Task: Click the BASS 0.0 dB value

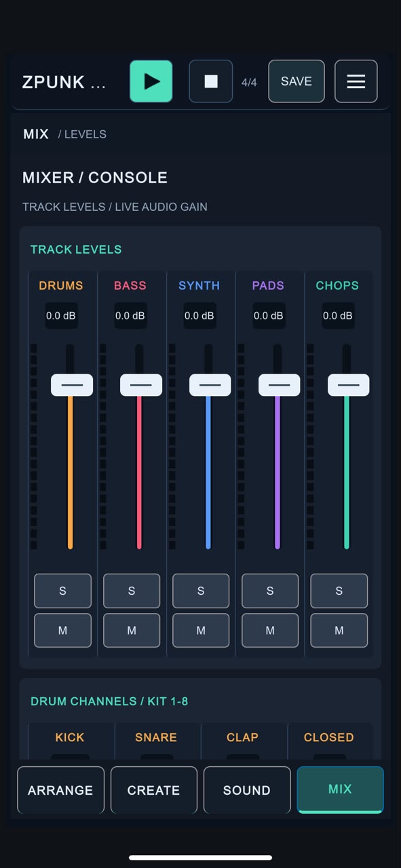Action: [x=130, y=315]
